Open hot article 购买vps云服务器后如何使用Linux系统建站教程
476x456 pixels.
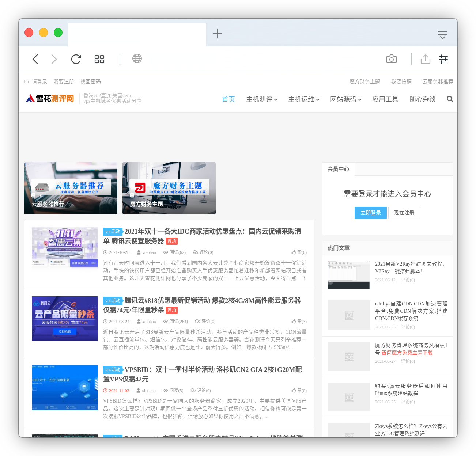(411, 389)
